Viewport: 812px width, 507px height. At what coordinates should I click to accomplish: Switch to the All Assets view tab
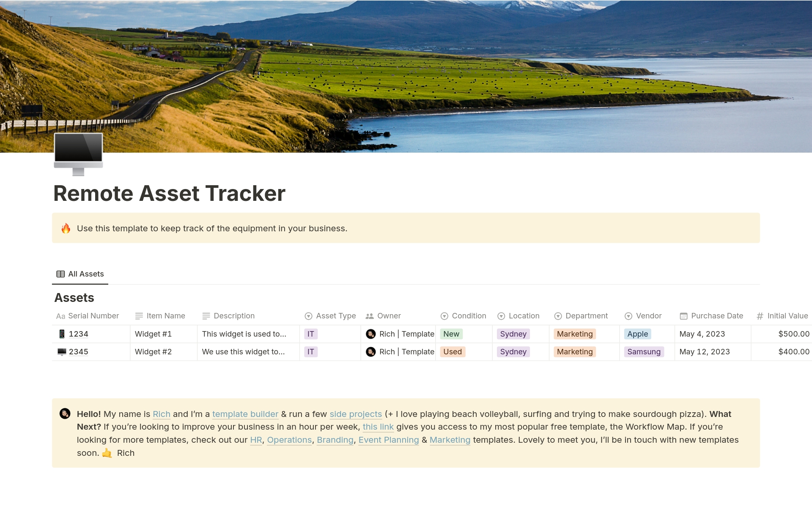(86, 274)
